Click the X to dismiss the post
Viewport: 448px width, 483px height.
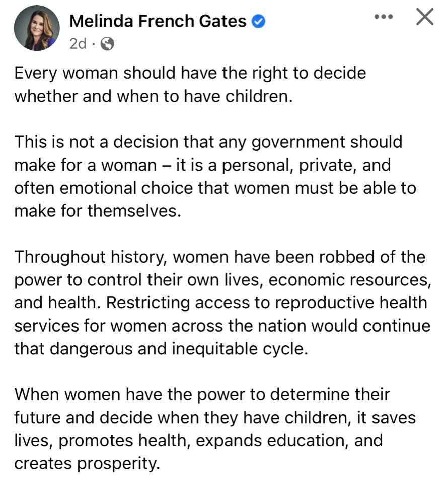coord(424,17)
